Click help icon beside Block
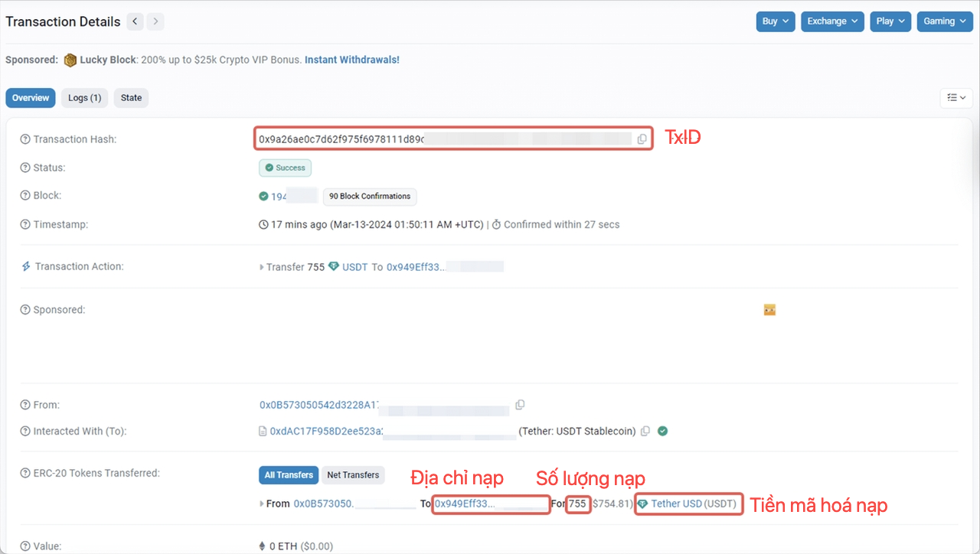Viewport: 980px width, 554px height. [25, 196]
